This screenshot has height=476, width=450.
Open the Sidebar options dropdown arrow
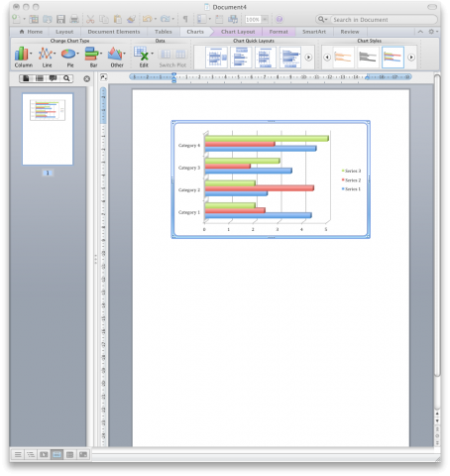click(209, 19)
